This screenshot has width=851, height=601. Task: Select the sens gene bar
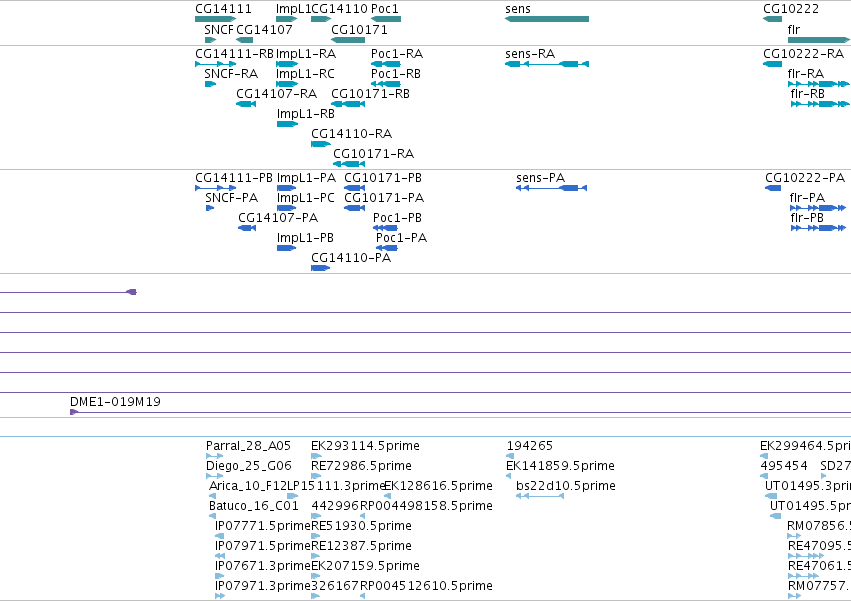pyautogui.click(x=547, y=19)
